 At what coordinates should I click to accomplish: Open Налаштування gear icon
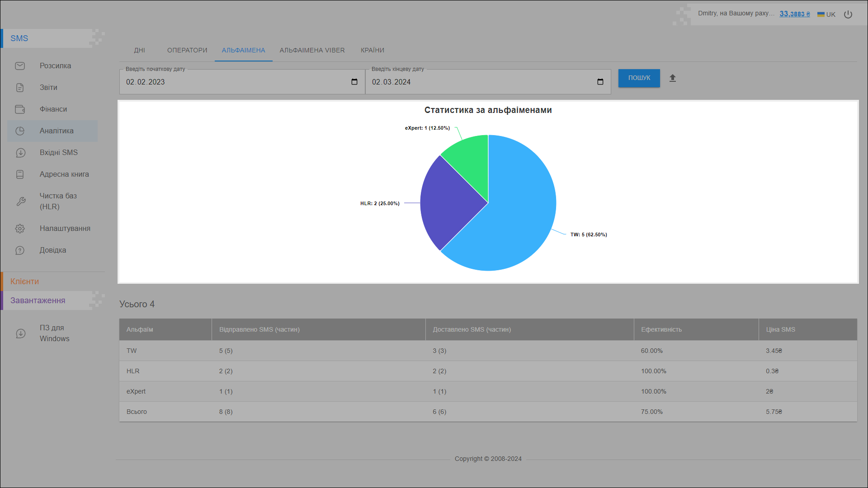coord(20,229)
